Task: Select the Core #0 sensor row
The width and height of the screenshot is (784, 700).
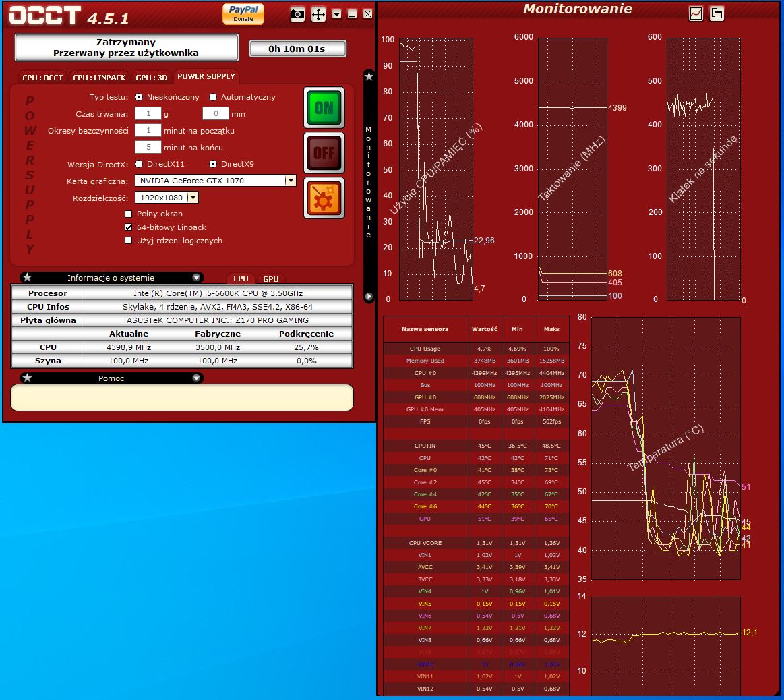Action: tap(476, 470)
